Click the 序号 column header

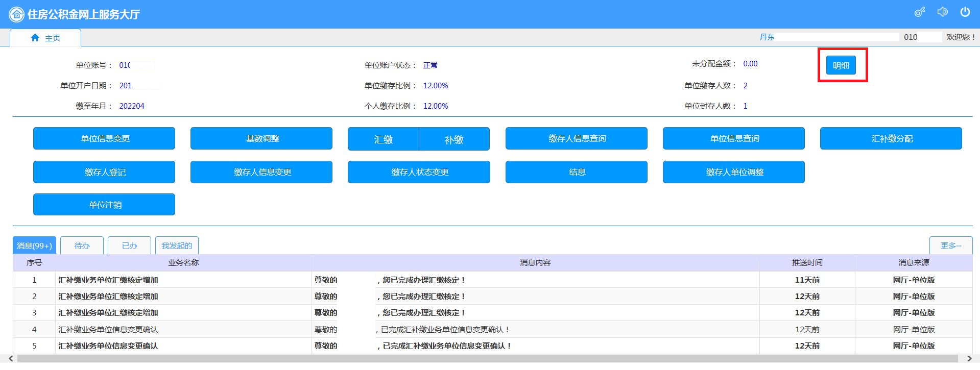tap(34, 262)
